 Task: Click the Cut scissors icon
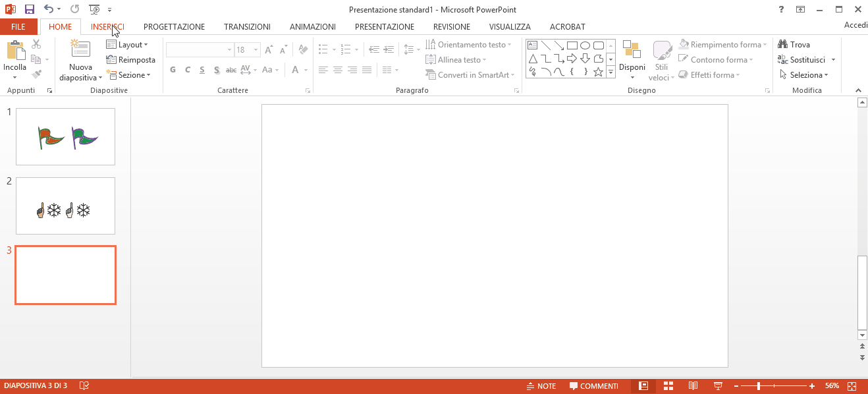[36, 44]
